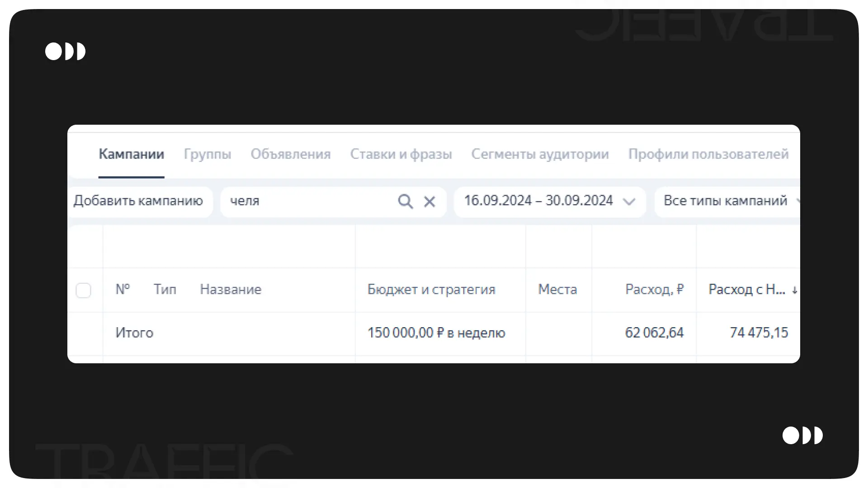Click the chevron next to the date range
Image resolution: width=868 pixels, height=488 pixels.
coord(629,202)
